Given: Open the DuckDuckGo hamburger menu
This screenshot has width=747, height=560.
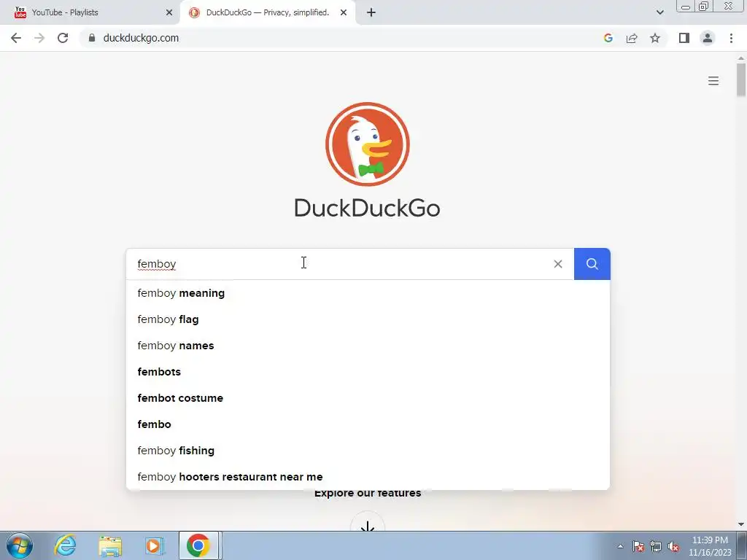Looking at the screenshot, I should (x=713, y=81).
